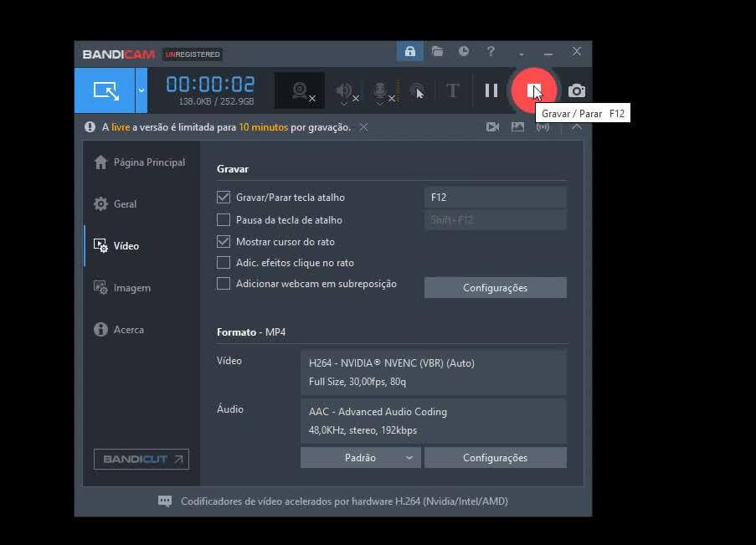This screenshot has width=756, height=545.
Task: Click the F12 hotkey field
Action: pos(495,198)
